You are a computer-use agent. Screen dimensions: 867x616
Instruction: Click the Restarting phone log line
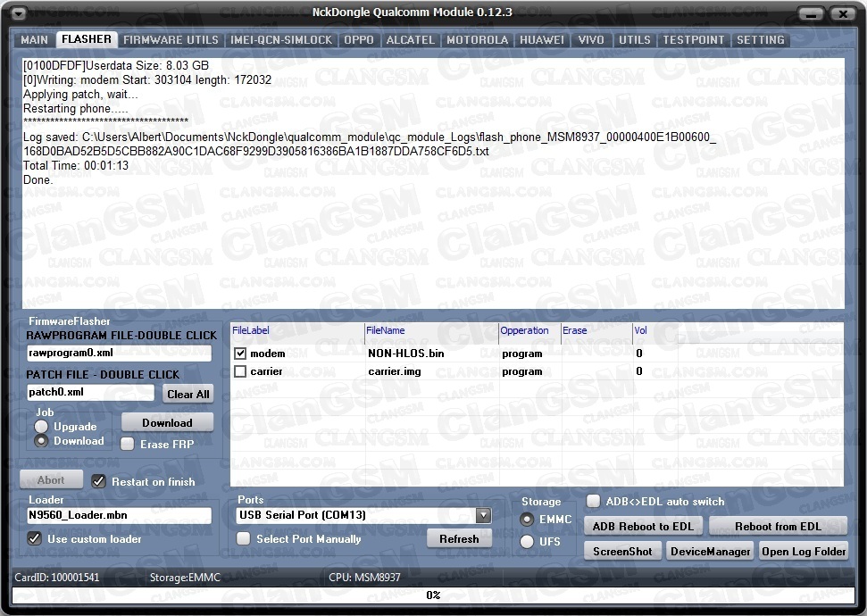tap(76, 108)
